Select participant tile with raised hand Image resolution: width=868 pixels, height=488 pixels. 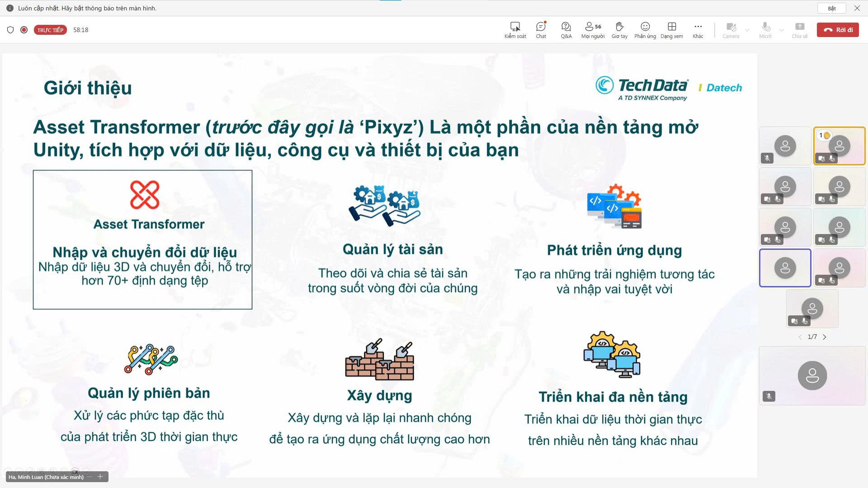839,146
